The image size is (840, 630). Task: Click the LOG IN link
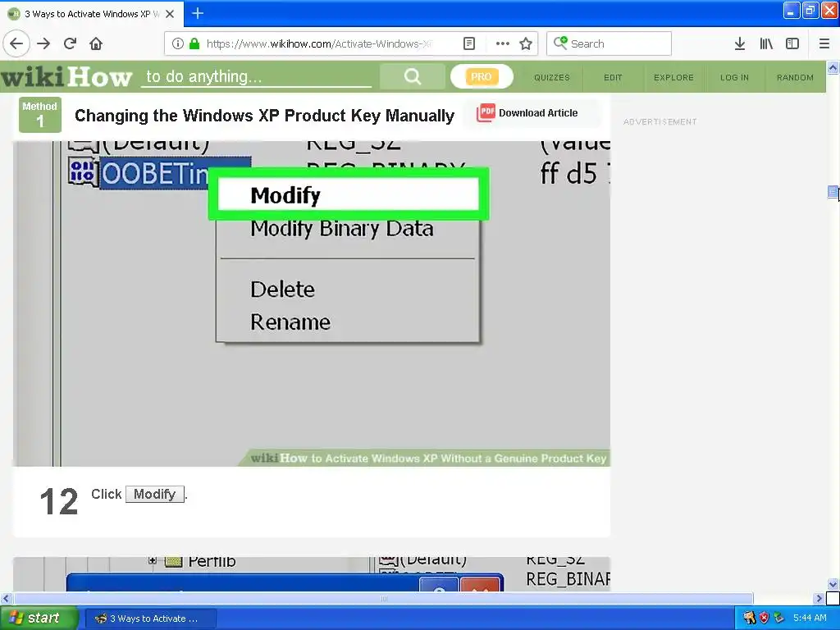point(734,77)
